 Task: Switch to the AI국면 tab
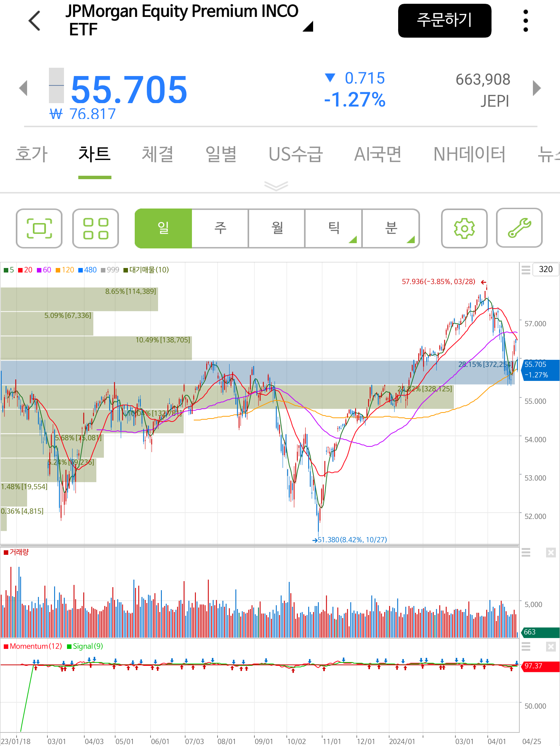[378, 154]
